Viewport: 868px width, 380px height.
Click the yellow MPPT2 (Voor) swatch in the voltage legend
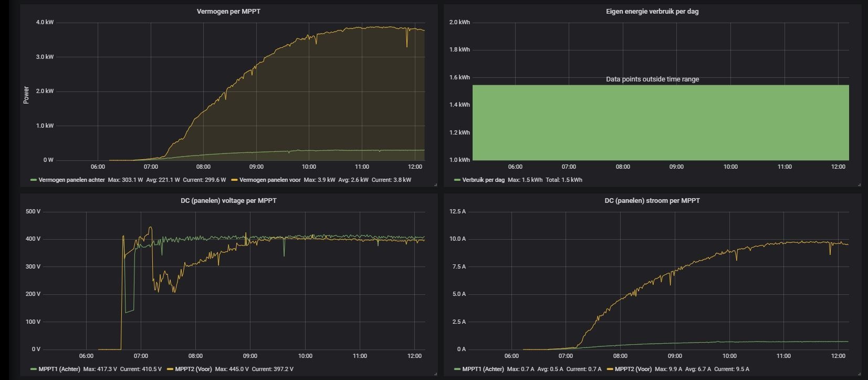[170, 369]
